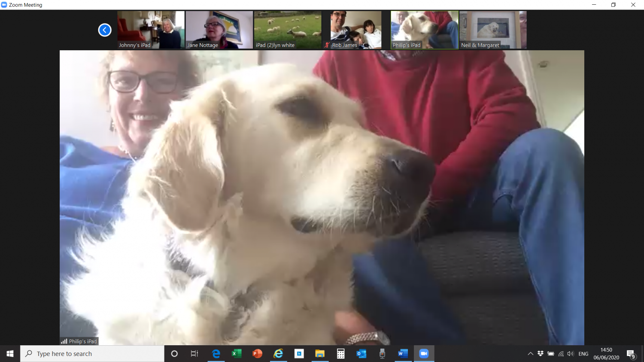Close the Zoom Meeting window

[x=633, y=5]
